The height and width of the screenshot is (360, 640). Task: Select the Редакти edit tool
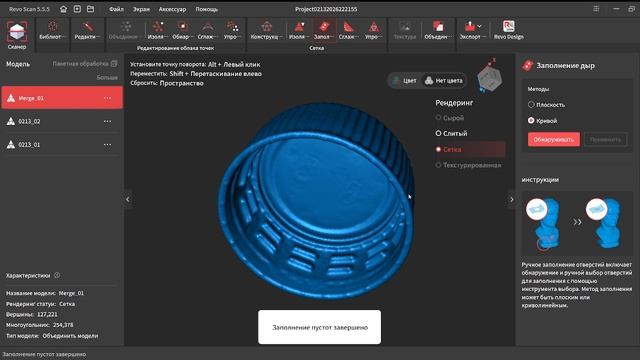click(x=87, y=31)
